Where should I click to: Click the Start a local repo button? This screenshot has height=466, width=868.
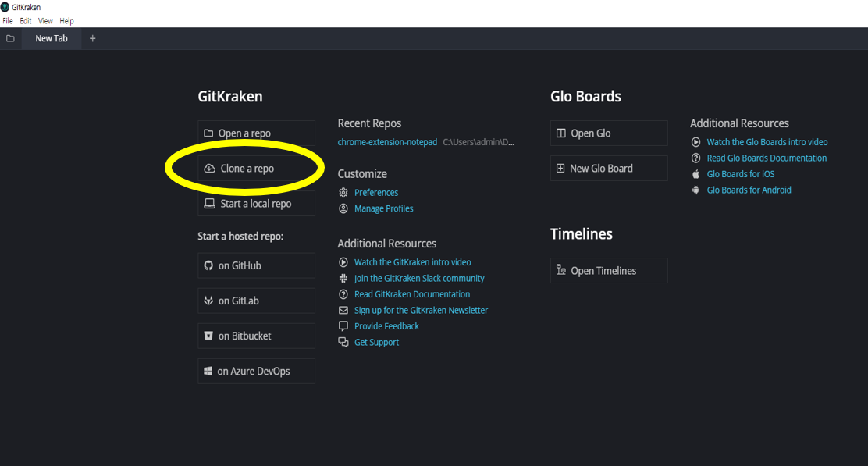tap(256, 204)
